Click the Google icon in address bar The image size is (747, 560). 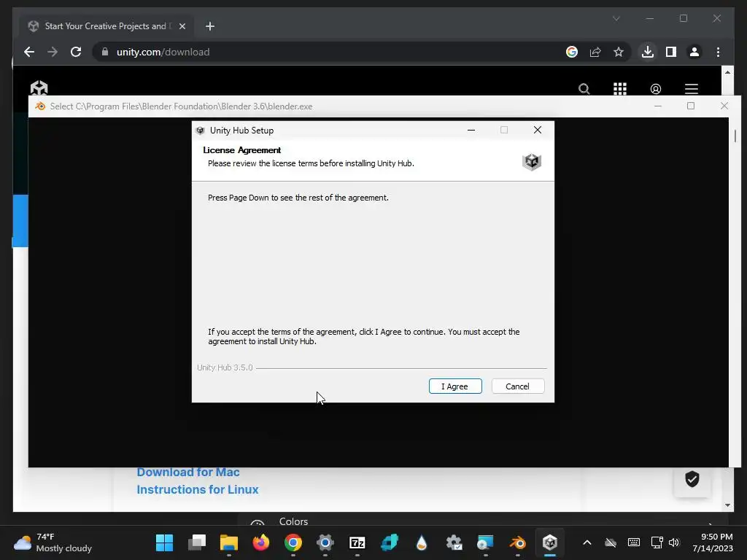(572, 52)
